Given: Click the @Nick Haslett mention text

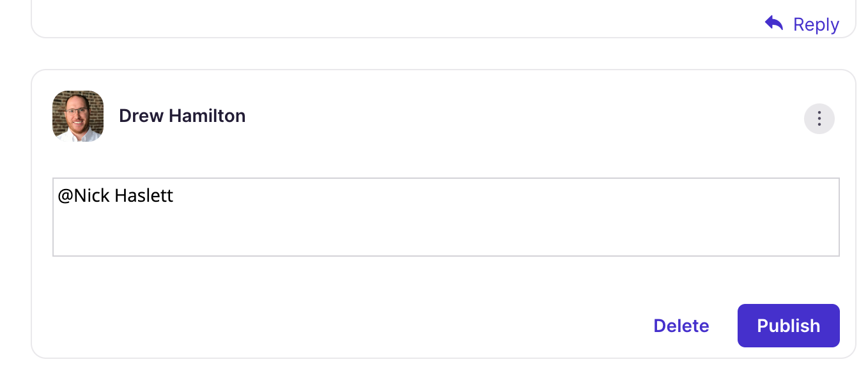Looking at the screenshot, I should pyautogui.click(x=116, y=195).
